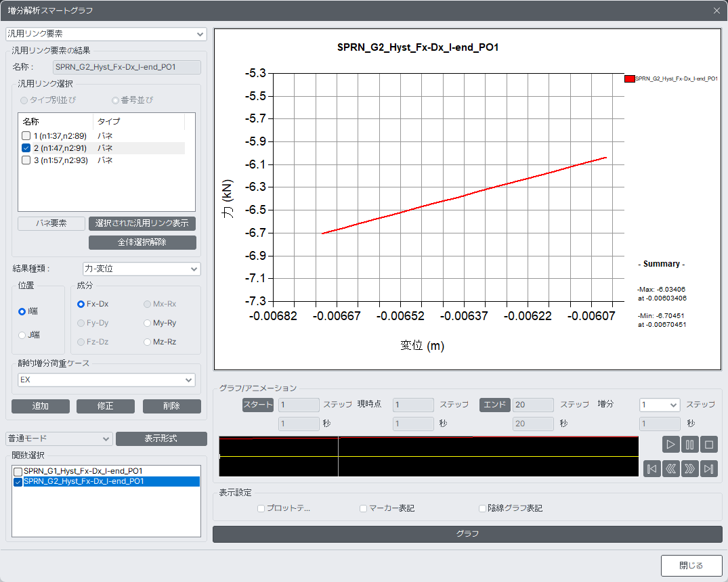The height and width of the screenshot is (582, 728).
Task: Open the 結果種類 力-変位 dropdown
Action: click(x=142, y=269)
